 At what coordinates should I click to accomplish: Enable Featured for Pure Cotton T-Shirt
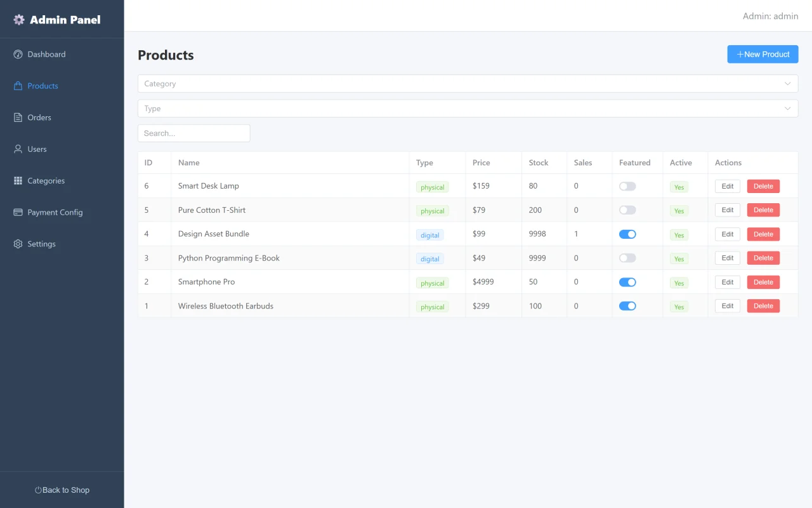coord(627,210)
